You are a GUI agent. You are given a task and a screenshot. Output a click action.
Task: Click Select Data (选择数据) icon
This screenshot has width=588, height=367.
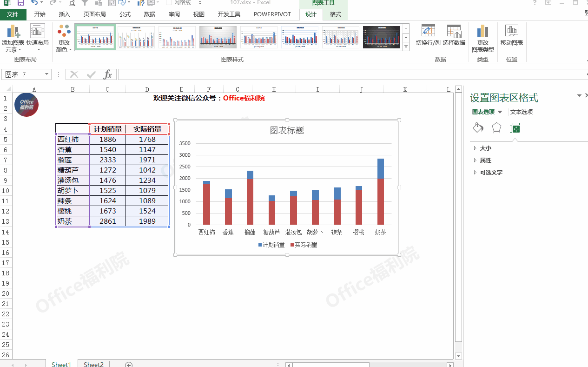point(454,31)
